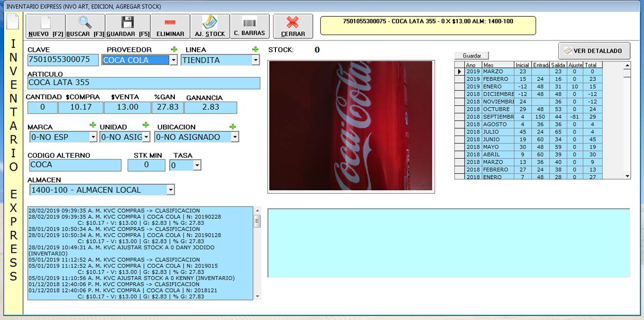The height and width of the screenshot is (320, 644).
Task: Expand UBICACION 0-NO ASIGNADO dropdown
Action: coord(235,137)
